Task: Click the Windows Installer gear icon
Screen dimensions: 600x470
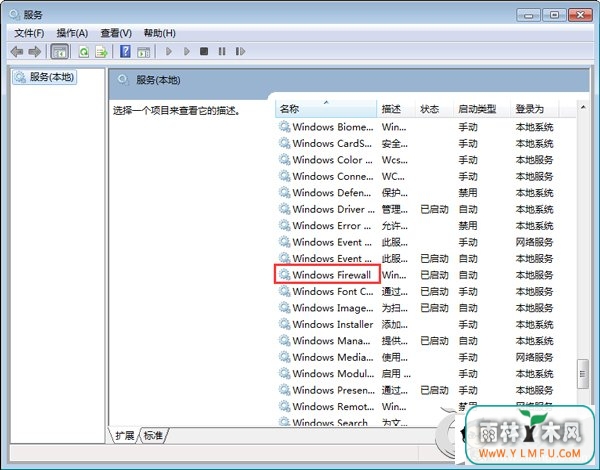Action: 284,324
